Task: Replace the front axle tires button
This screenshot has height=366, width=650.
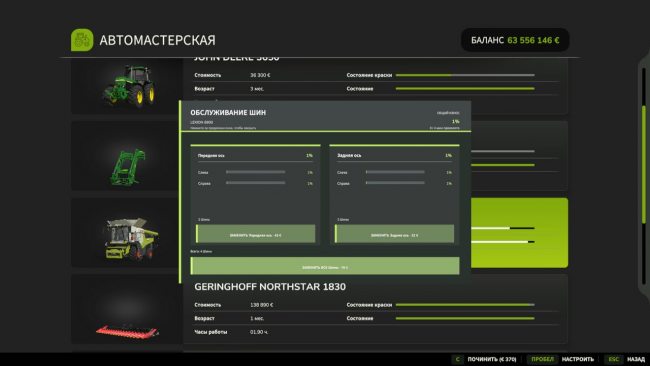Action: click(255, 234)
